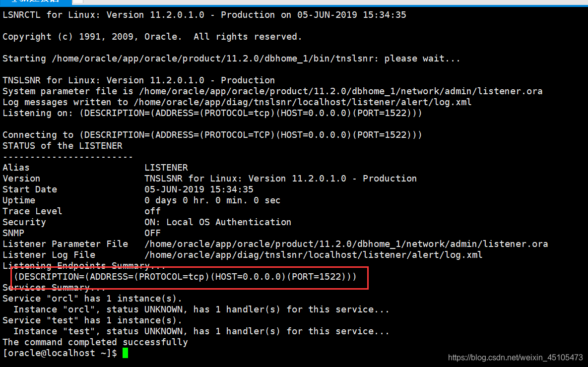Click the Service "test" has 1 instance line
This screenshot has height=367, width=588.
pos(92,320)
